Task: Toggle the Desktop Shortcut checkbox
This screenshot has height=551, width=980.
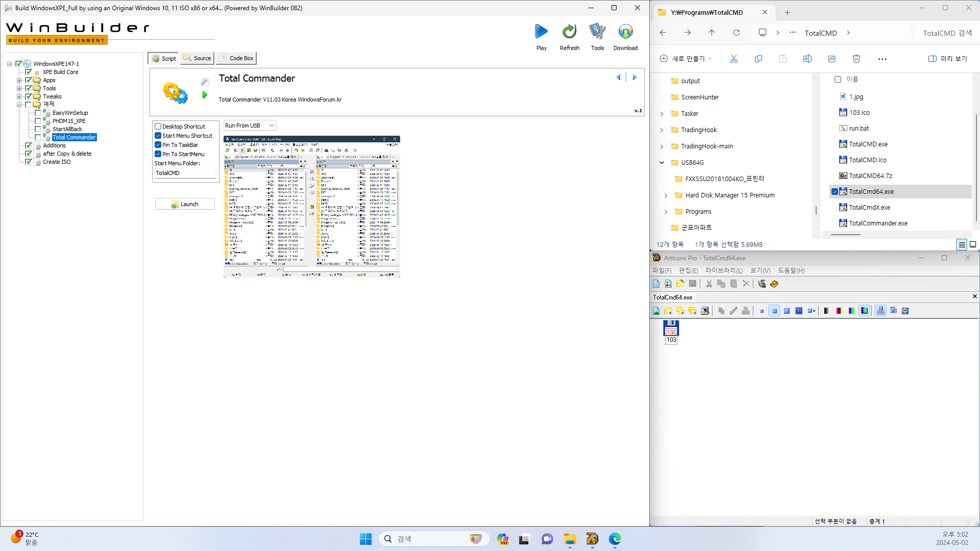Action: pyautogui.click(x=158, y=127)
